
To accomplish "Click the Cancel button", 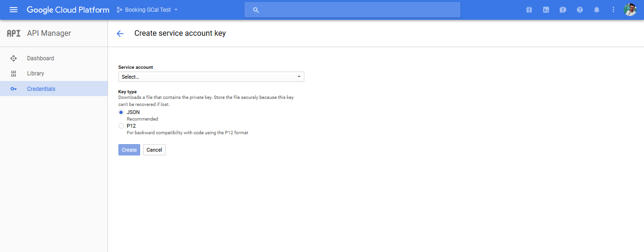I will (x=154, y=150).
